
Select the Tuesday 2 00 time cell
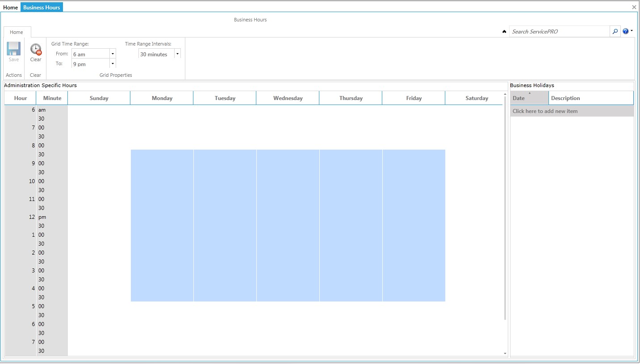(x=225, y=252)
